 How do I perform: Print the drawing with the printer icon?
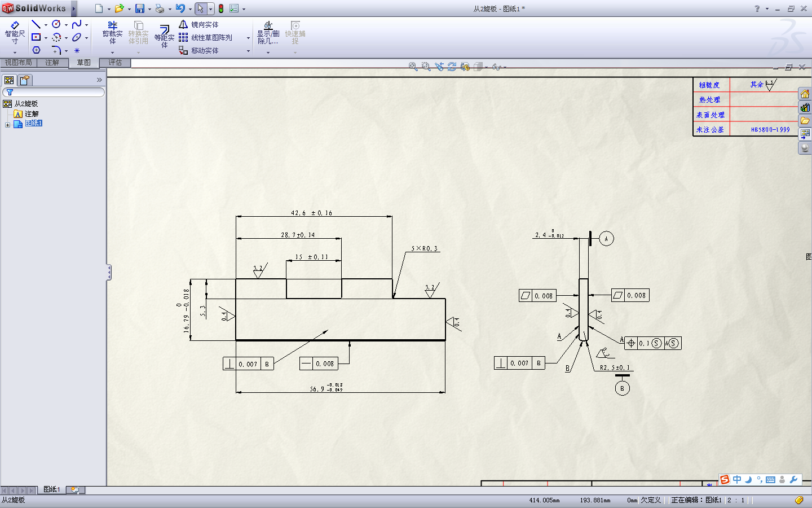(160, 8)
